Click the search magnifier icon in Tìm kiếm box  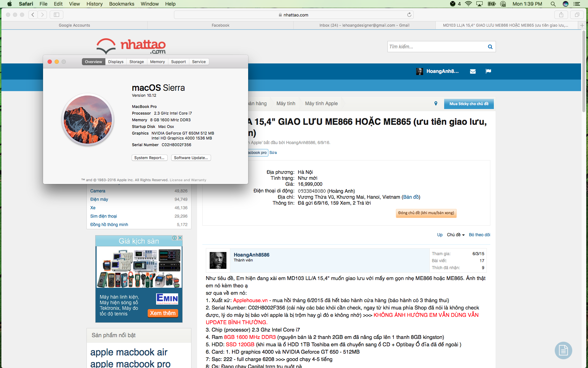pos(490,47)
